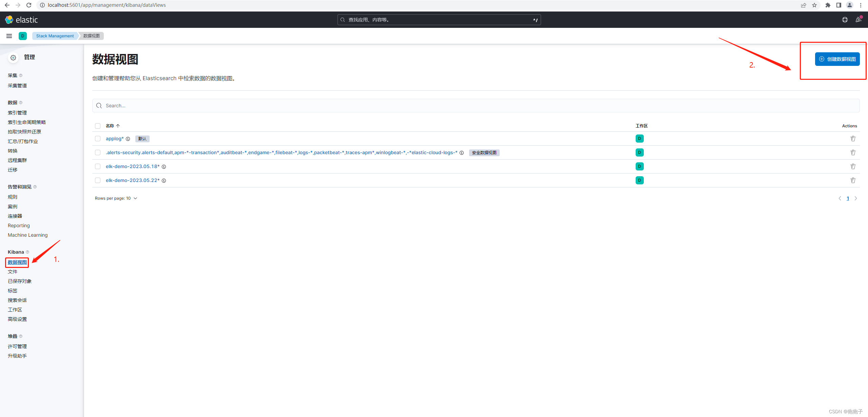Click the gear icon beside 管理
Viewport: 868px width, 417px height.
(x=13, y=57)
